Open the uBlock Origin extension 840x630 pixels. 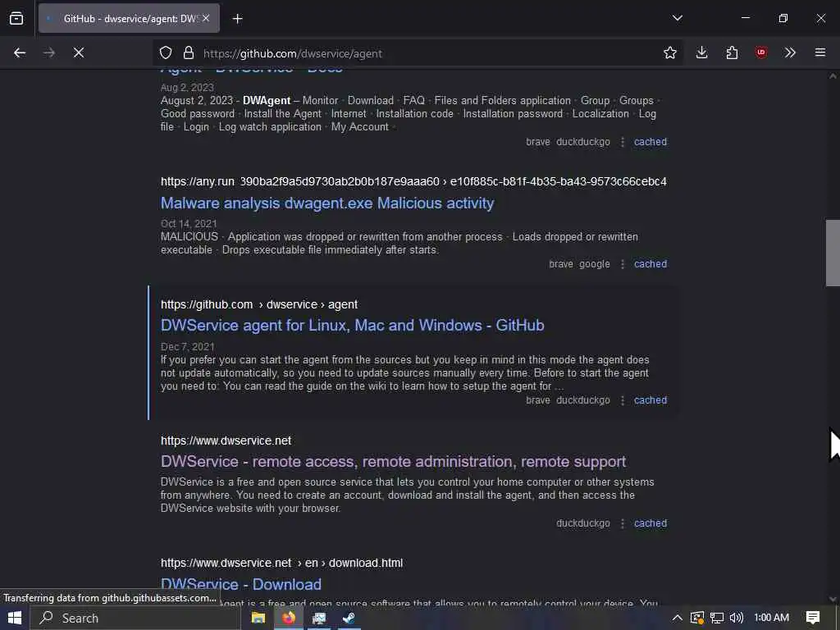coord(760,52)
